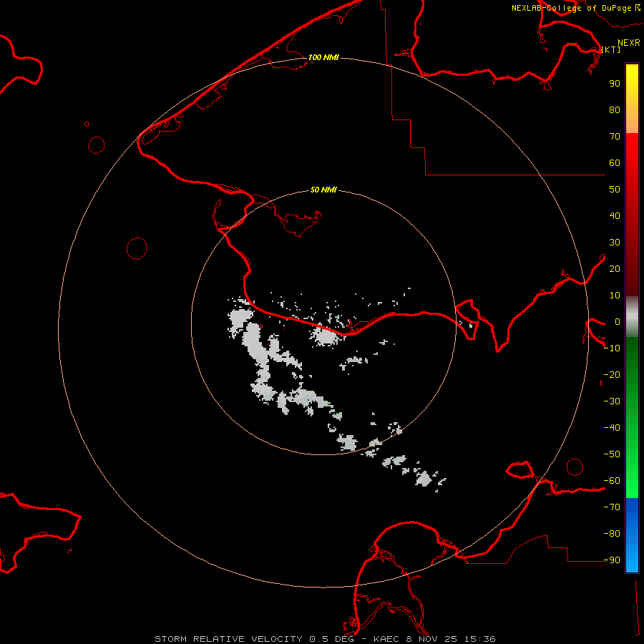Screen dimensions: 644x644
Task: Select the -60 scale value
Action: click(x=612, y=481)
